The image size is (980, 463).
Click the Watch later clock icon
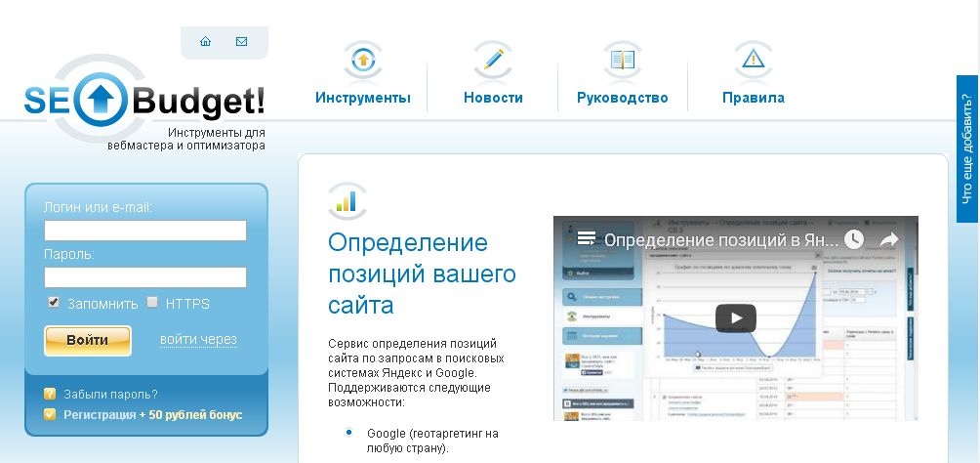(x=854, y=239)
